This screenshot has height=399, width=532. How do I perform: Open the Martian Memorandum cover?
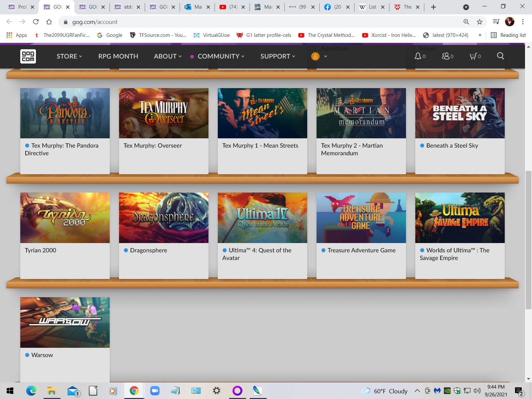[x=361, y=113]
